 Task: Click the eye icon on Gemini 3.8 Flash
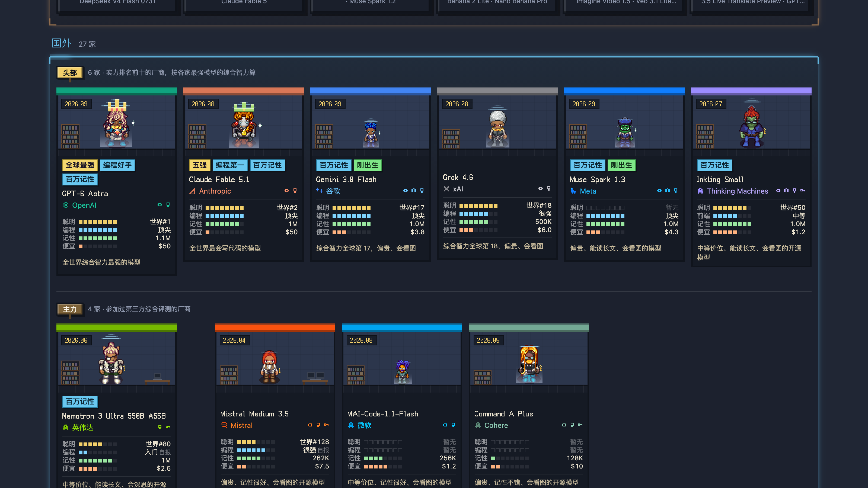click(x=405, y=191)
